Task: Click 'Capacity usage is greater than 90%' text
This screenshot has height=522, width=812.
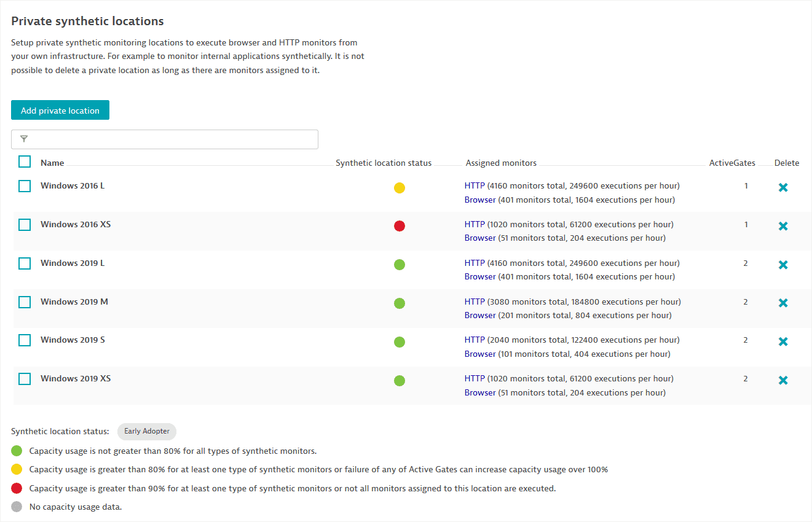Action: [293, 488]
